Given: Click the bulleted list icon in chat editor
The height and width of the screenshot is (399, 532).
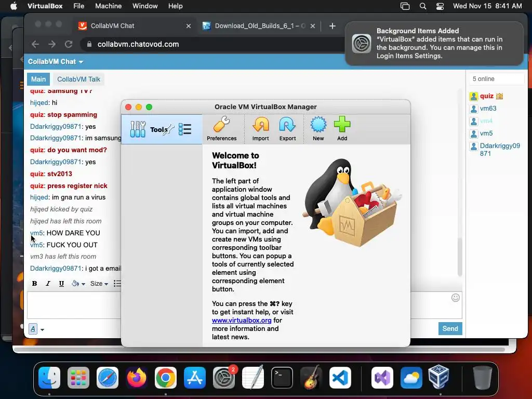Looking at the screenshot, I should pyautogui.click(x=117, y=284).
